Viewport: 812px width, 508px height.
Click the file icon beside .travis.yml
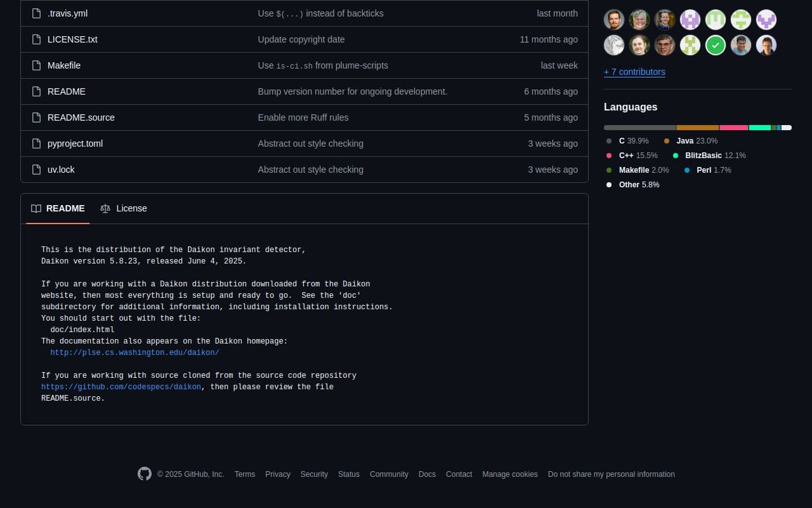click(36, 13)
